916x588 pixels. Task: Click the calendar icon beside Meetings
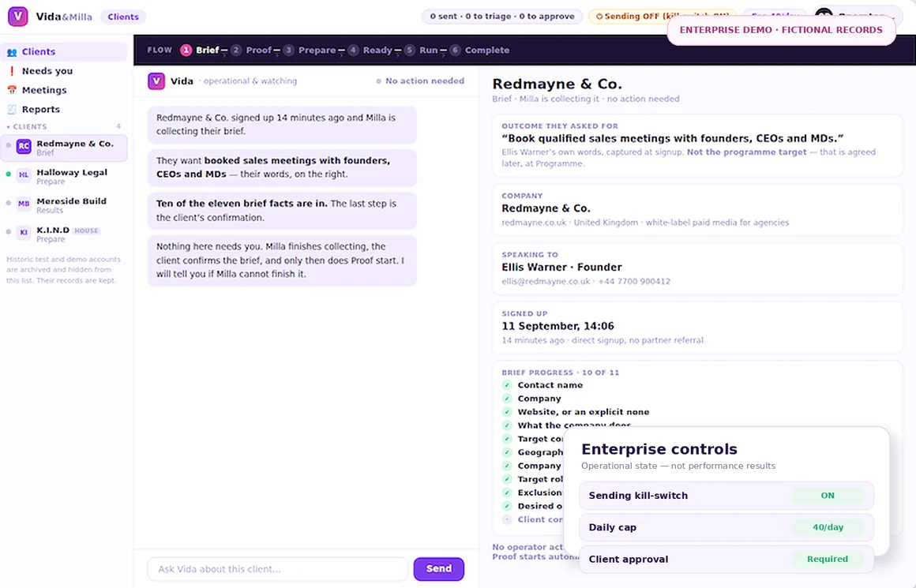coord(12,90)
